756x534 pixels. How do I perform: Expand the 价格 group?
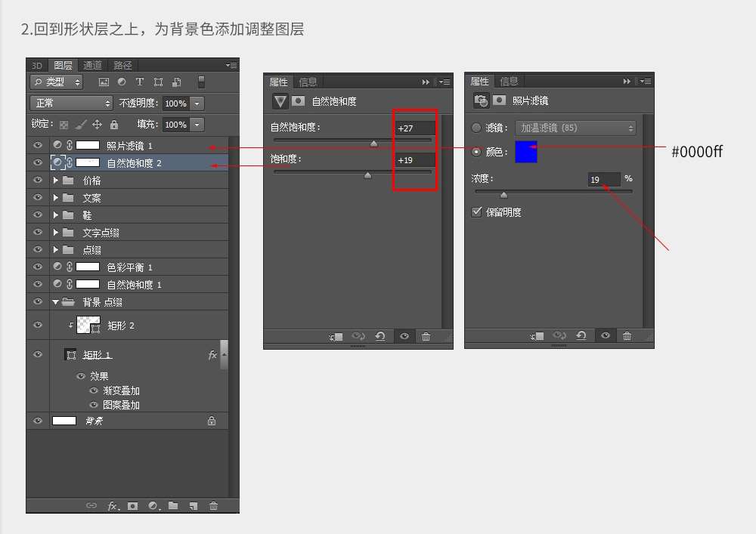[56, 180]
